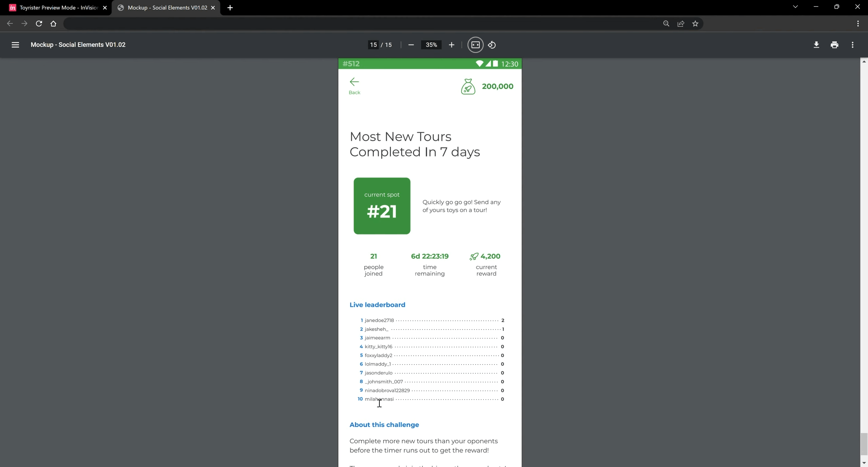Close the Mockup - Social Elements tab
The height and width of the screenshot is (467, 868).
pyautogui.click(x=213, y=7)
